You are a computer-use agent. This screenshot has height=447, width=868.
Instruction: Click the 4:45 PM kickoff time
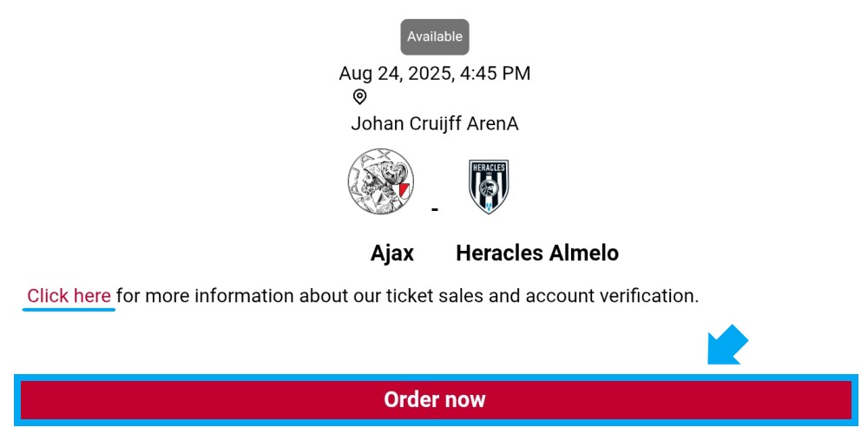pos(495,73)
